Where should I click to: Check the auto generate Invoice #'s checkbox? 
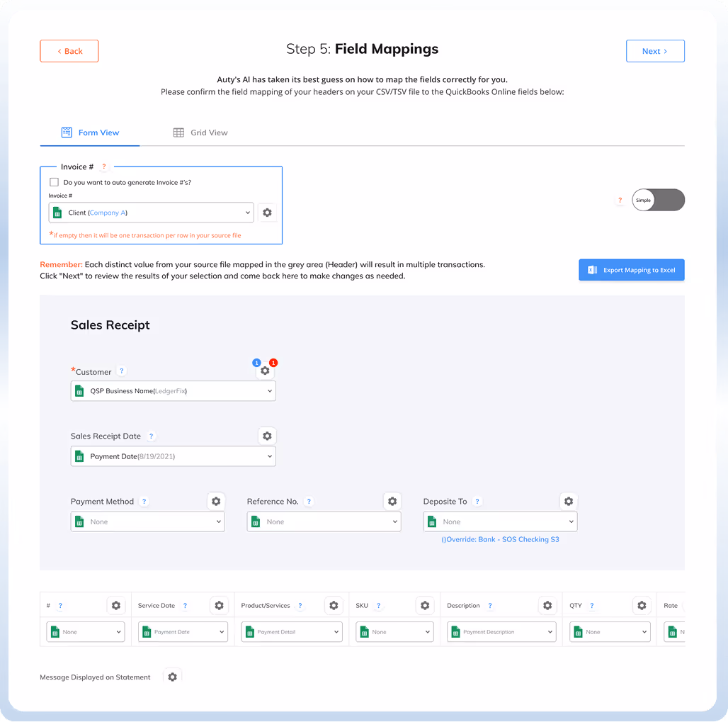click(55, 182)
